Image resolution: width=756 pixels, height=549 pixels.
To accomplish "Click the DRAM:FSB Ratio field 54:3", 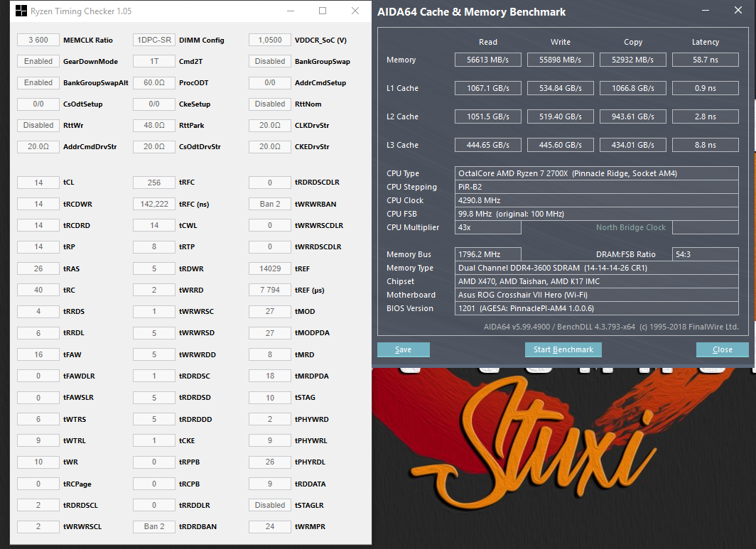I will [706, 254].
